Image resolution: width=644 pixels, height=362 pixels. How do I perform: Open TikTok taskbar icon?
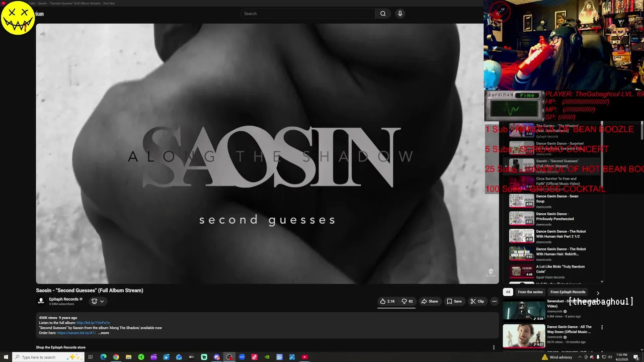click(254, 357)
